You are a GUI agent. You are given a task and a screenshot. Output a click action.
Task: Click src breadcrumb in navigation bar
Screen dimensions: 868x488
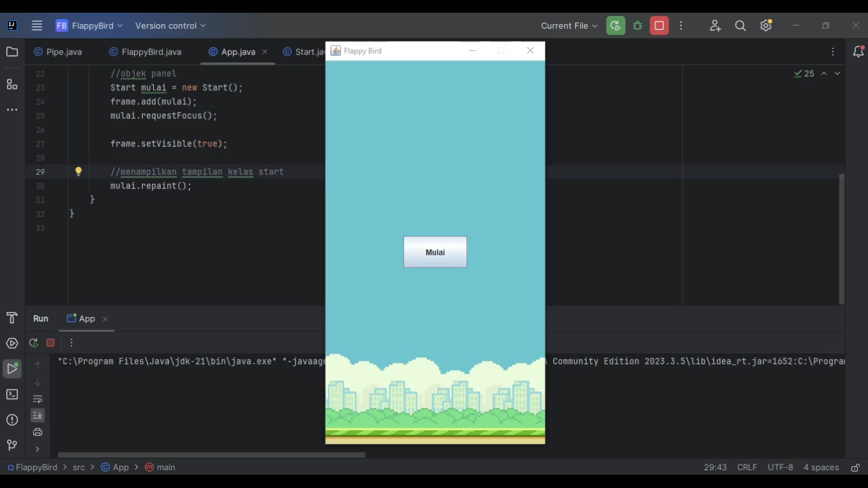pyautogui.click(x=79, y=467)
